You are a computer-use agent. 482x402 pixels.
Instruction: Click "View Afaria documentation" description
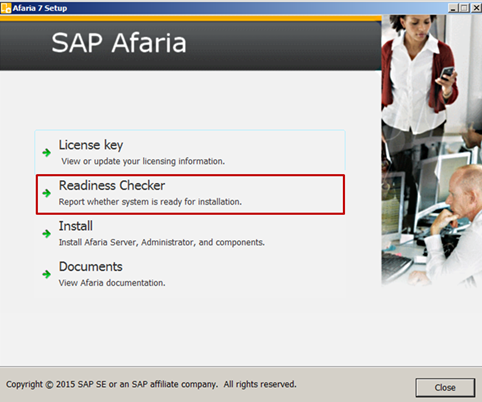(112, 283)
